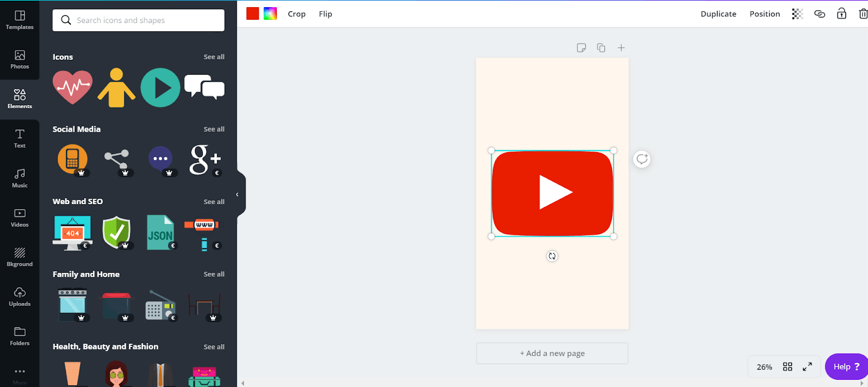
Task: Toggle the lock icon for element
Action: pyautogui.click(x=842, y=14)
